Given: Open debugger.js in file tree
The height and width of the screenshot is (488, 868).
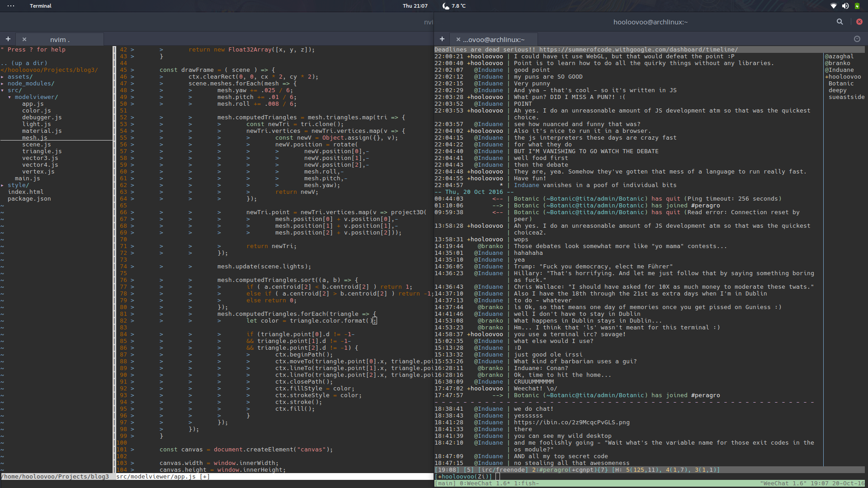Looking at the screenshot, I should [42, 117].
